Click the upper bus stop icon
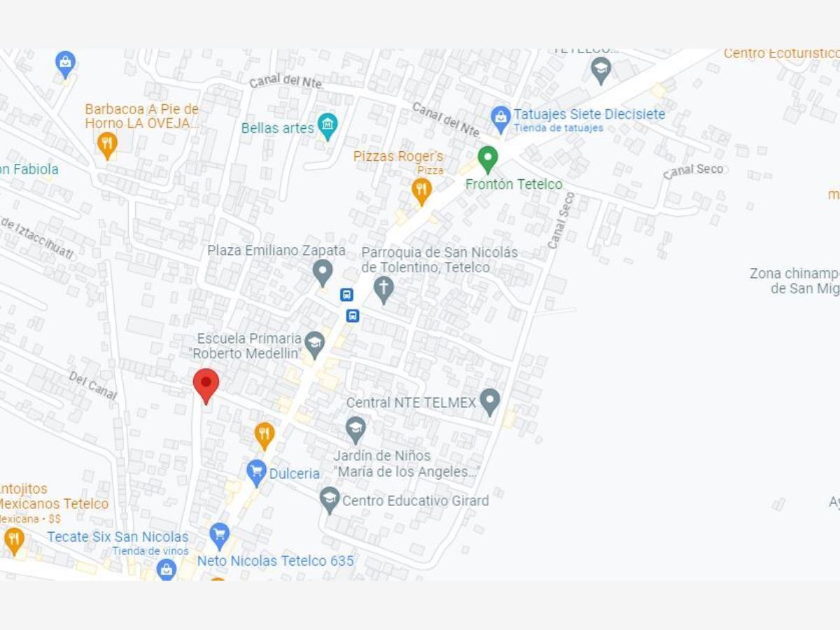Screen dimensions: 840x630 [346, 295]
